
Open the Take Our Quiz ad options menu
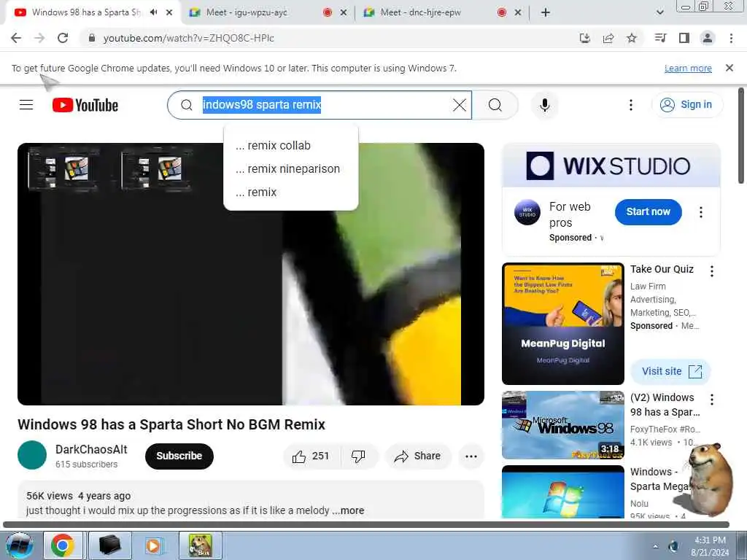click(x=712, y=271)
